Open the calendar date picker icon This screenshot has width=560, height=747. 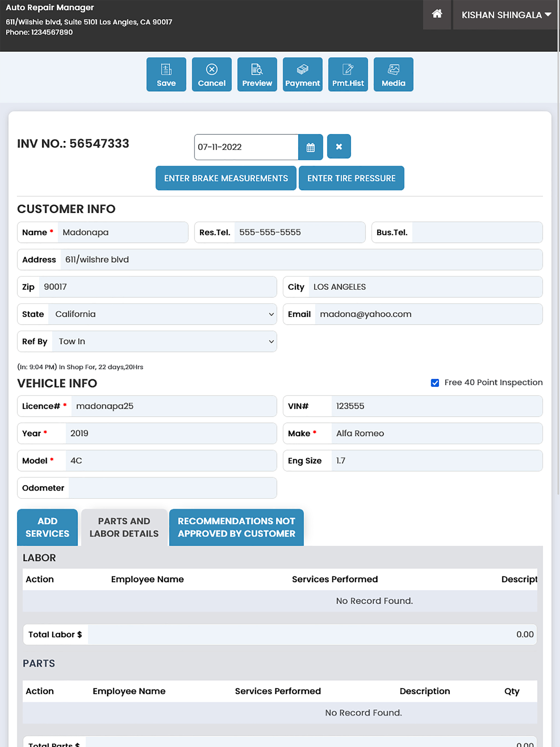tap(310, 147)
